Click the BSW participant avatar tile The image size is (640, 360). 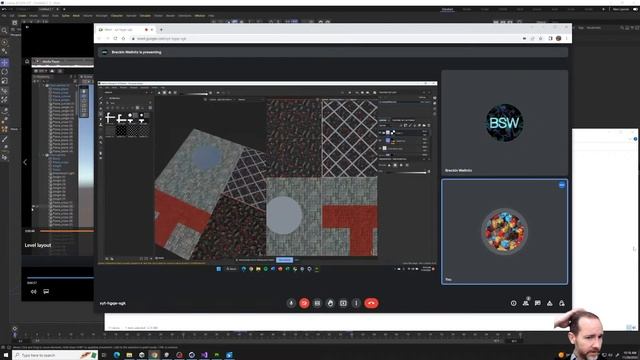tap(504, 123)
